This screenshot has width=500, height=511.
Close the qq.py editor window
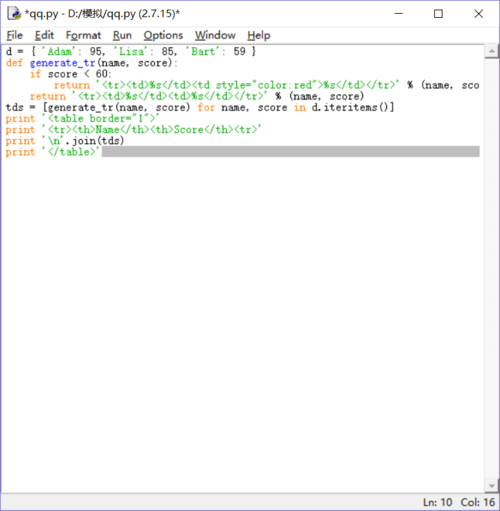pos(479,14)
